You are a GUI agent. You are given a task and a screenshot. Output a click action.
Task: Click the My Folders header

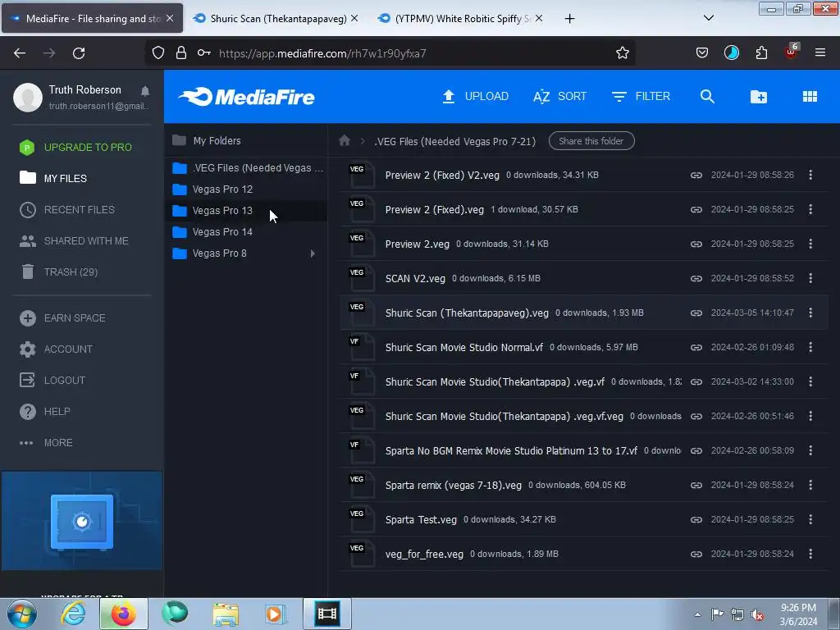click(206, 141)
